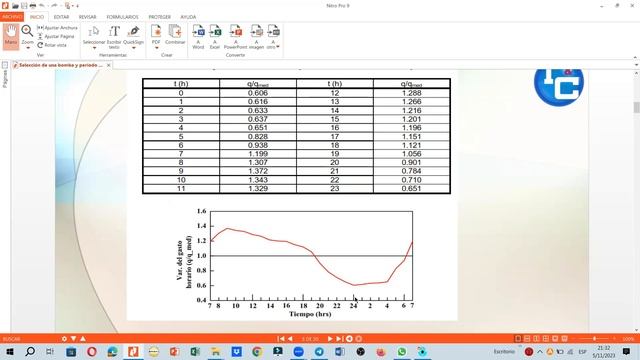Expand the PDF create dropdown arrow
Image resolution: width=640 pixels, height=360 pixels.
156,48
